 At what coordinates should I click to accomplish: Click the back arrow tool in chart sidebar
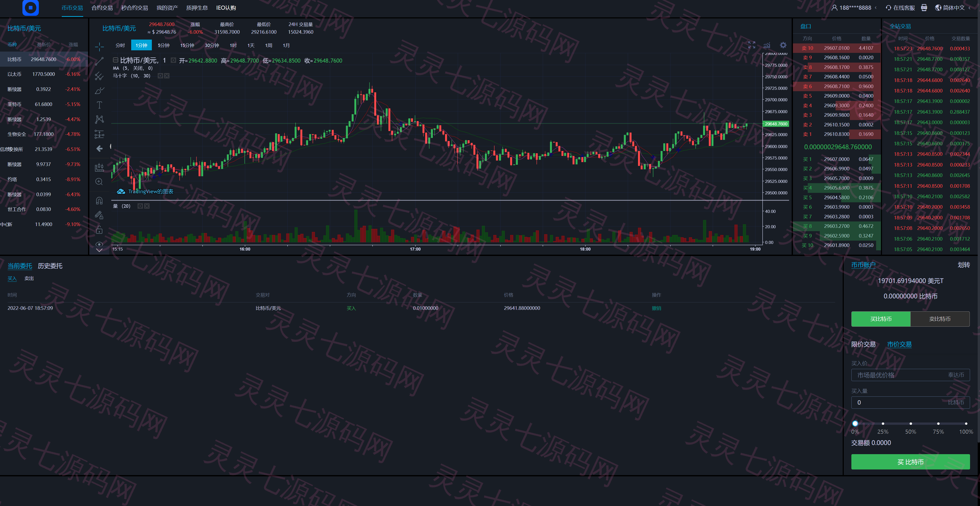pyautogui.click(x=99, y=148)
